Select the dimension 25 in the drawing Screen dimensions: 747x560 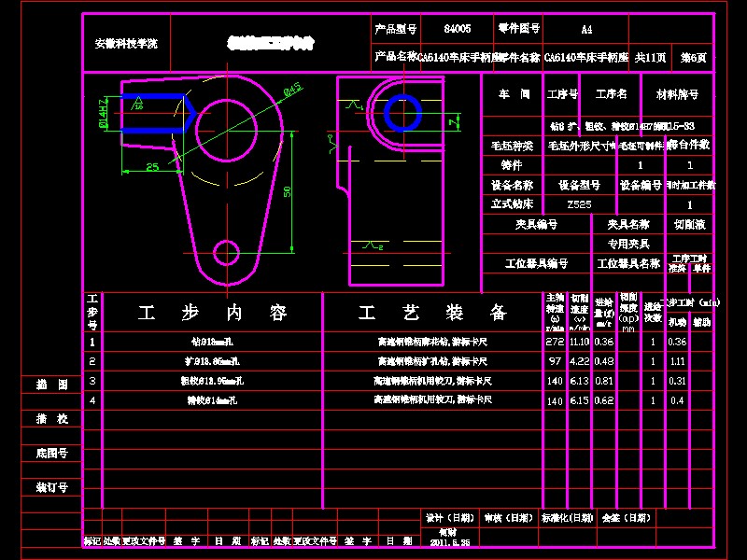[152, 167]
